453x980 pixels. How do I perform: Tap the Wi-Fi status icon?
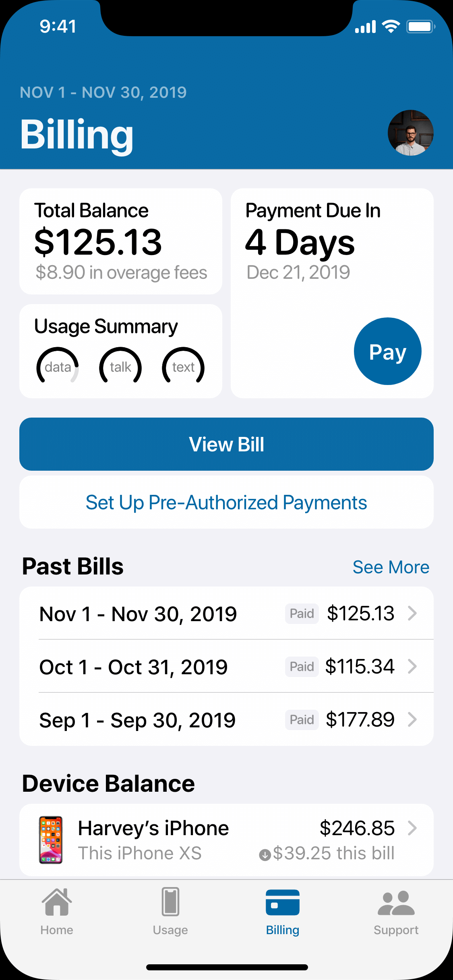(391, 27)
